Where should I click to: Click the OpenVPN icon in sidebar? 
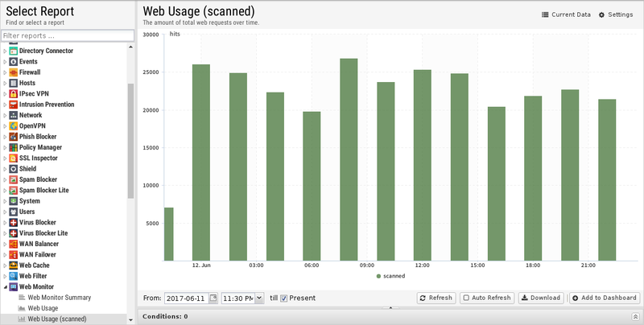(13, 126)
